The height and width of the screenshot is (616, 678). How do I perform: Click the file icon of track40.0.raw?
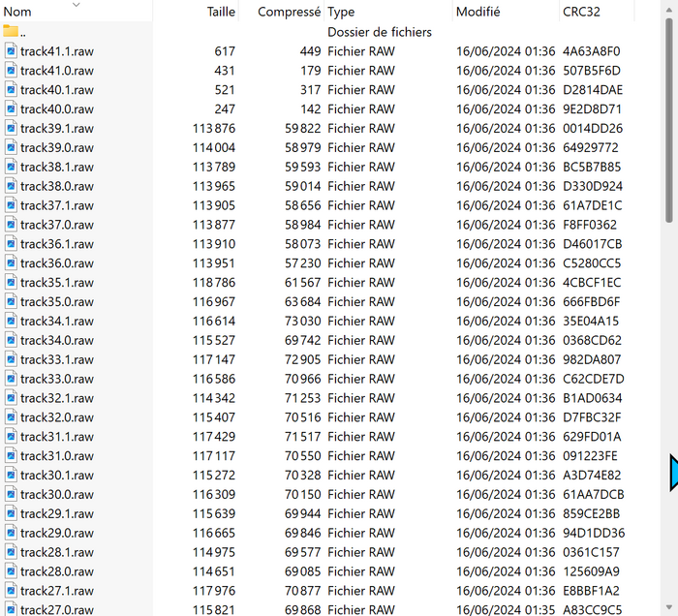click(x=11, y=109)
